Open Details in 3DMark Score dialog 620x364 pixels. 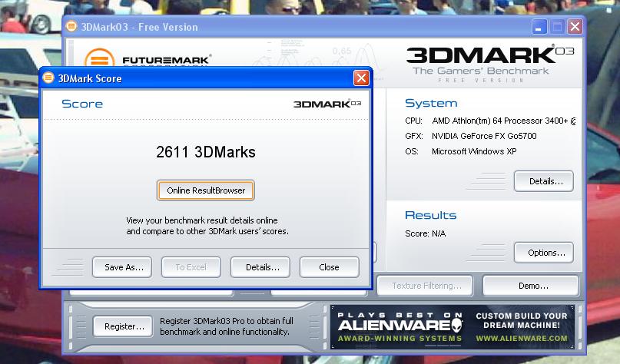coord(260,267)
